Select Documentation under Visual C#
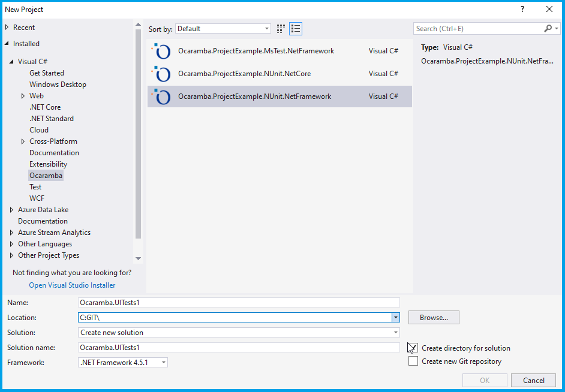Image resolution: width=565 pixels, height=392 pixels. [55, 153]
